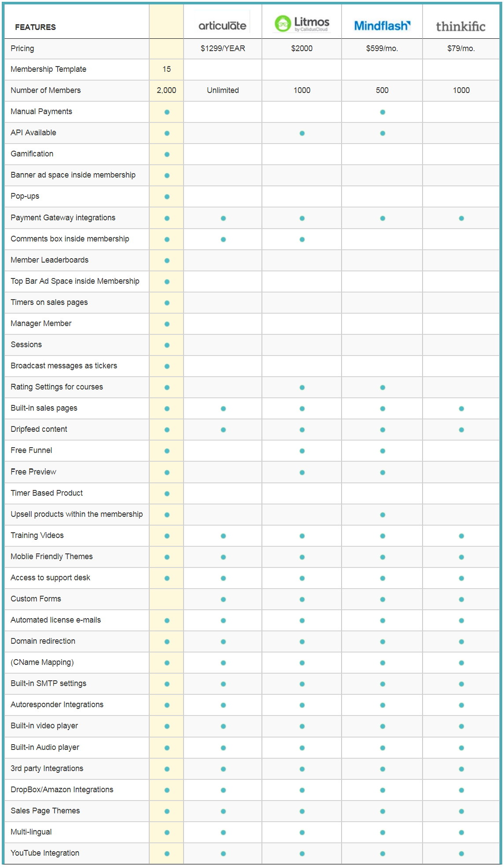Click the YouTube Integration feature label

[45, 853]
